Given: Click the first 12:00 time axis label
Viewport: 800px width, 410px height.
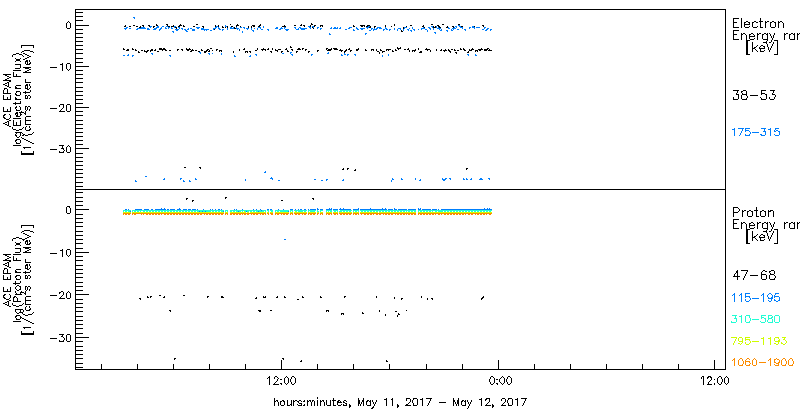Looking at the screenshot, I should click(282, 380).
